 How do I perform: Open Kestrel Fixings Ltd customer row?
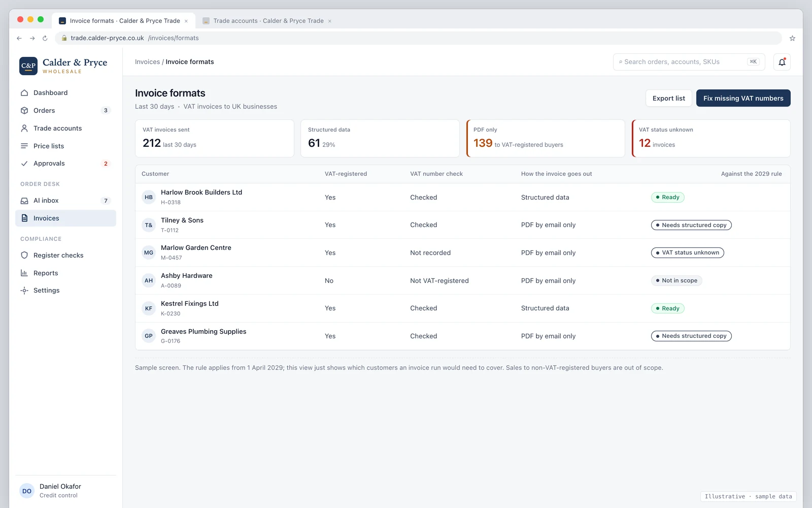click(463, 308)
